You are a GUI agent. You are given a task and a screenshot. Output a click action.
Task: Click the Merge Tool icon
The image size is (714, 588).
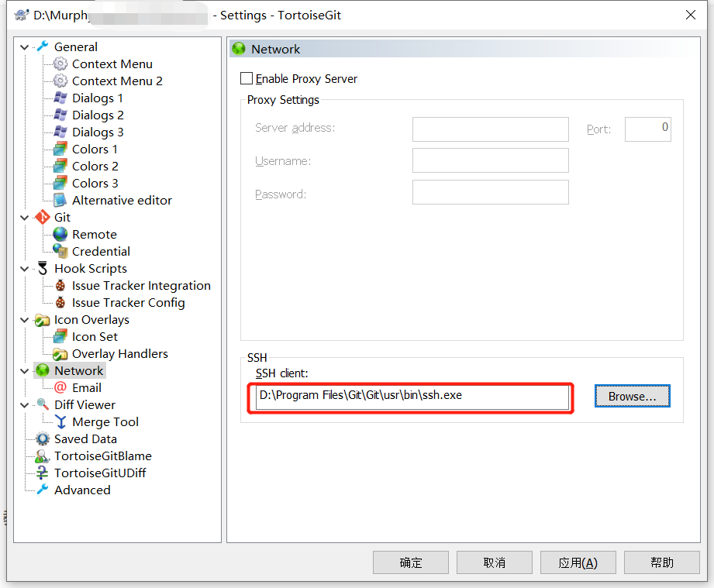click(60, 422)
